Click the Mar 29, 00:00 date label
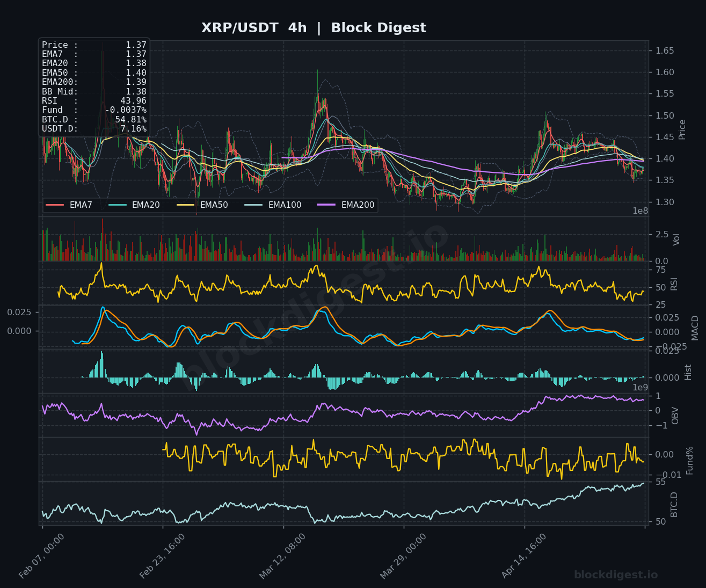This screenshot has width=706, height=588. pos(403,556)
